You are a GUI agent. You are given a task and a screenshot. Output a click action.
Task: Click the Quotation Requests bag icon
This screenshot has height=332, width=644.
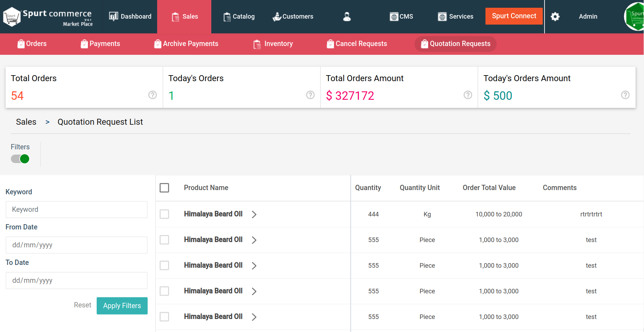[425, 44]
